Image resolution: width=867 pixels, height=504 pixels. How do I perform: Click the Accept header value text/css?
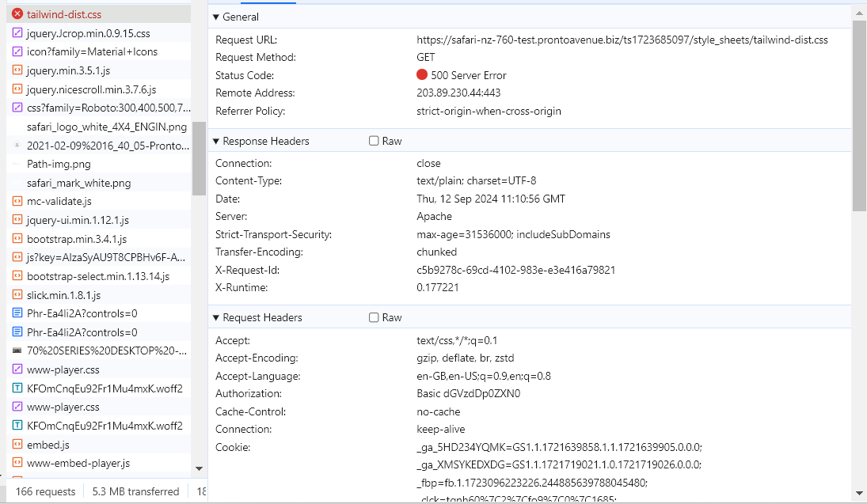click(x=457, y=340)
